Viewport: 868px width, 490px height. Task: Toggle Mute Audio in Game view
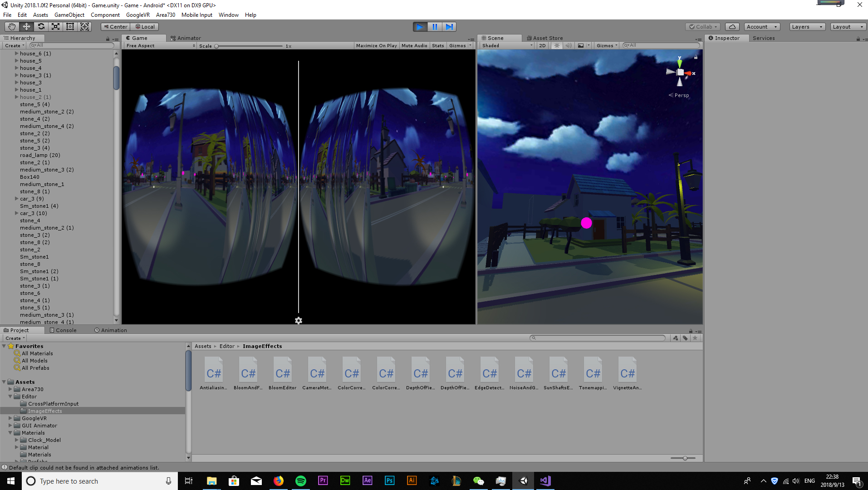coord(414,46)
